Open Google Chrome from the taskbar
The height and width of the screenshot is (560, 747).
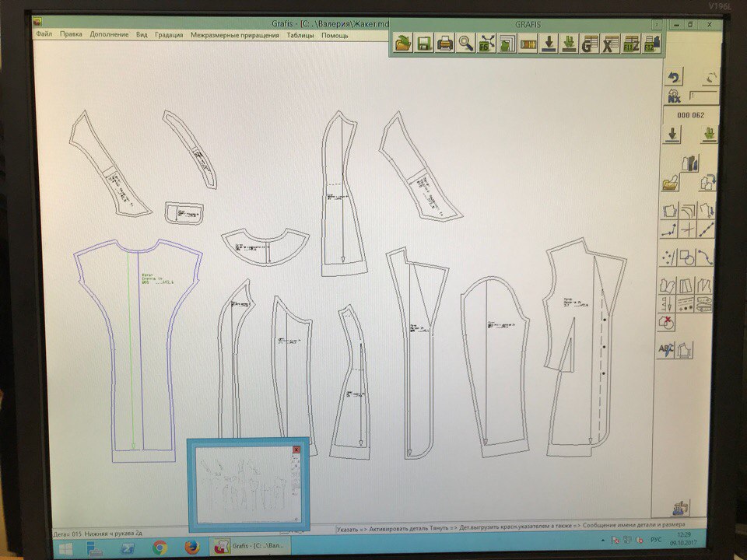[160, 547]
